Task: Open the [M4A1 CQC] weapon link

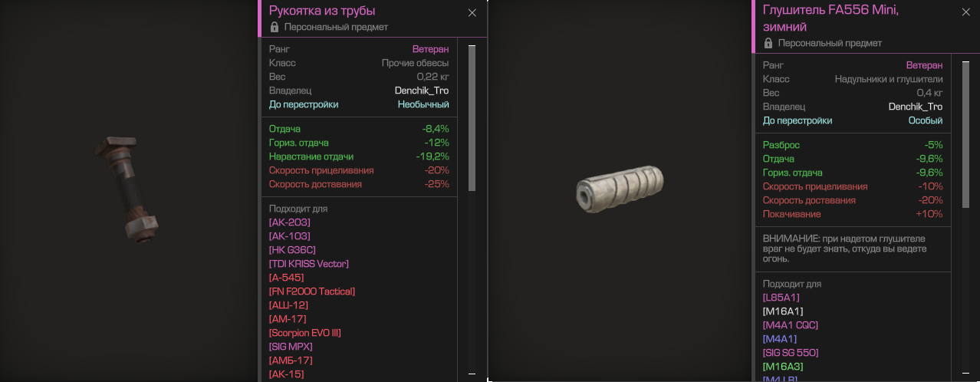Action: click(x=791, y=325)
